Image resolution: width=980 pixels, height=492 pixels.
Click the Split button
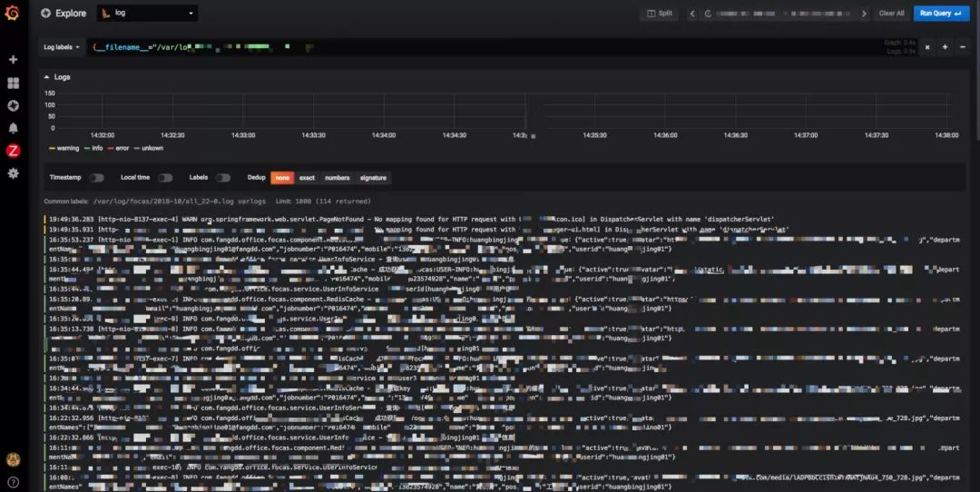(x=660, y=13)
